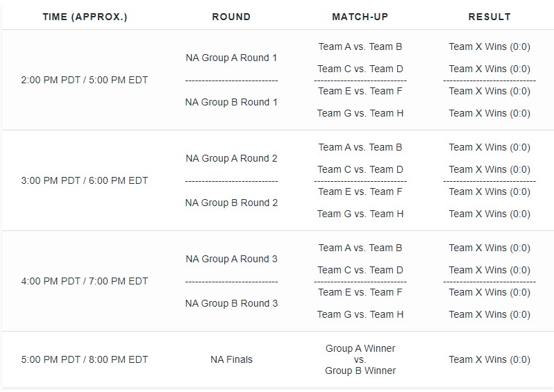The image size is (554, 392).
Task: Click NA Group A Round 2 text
Action: (x=231, y=159)
